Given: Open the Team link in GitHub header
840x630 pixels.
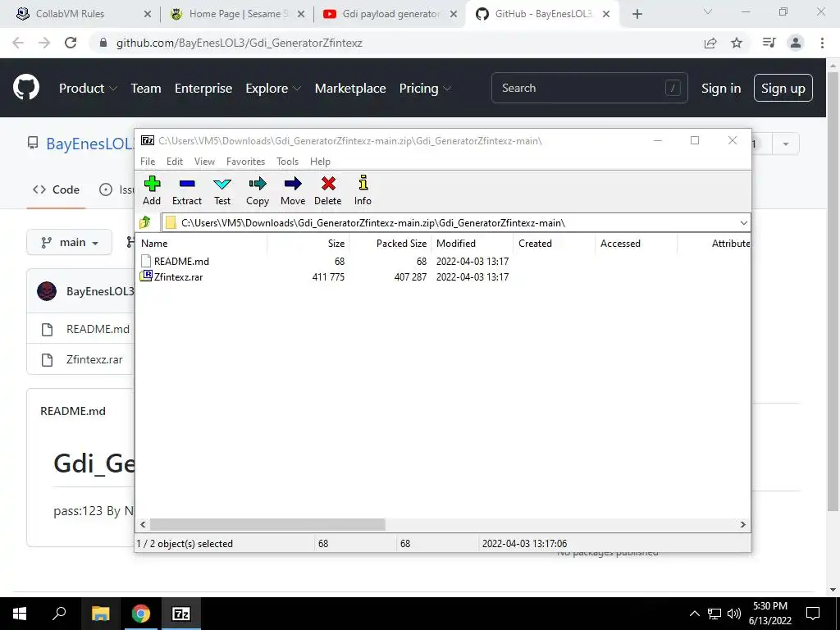Looking at the screenshot, I should click(x=146, y=89).
